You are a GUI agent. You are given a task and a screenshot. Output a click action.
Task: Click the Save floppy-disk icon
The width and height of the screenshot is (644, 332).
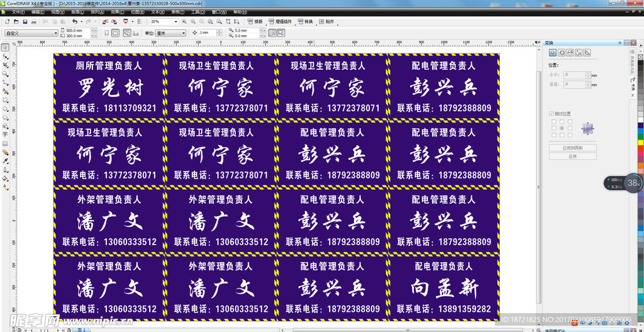pos(25,21)
